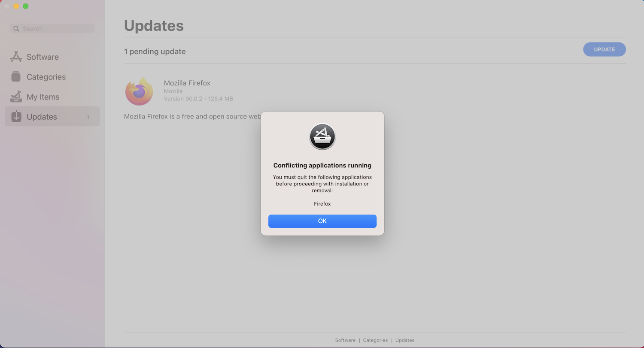The height and width of the screenshot is (348, 644).
Task: Click OK in the conflicting applications dialog
Action: click(322, 221)
